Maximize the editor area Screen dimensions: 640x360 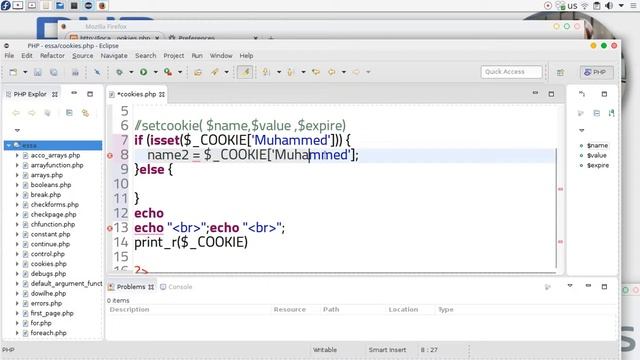(551, 94)
